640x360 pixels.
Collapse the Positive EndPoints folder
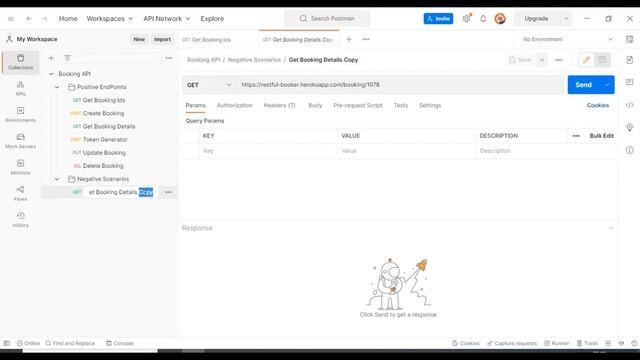tap(57, 87)
